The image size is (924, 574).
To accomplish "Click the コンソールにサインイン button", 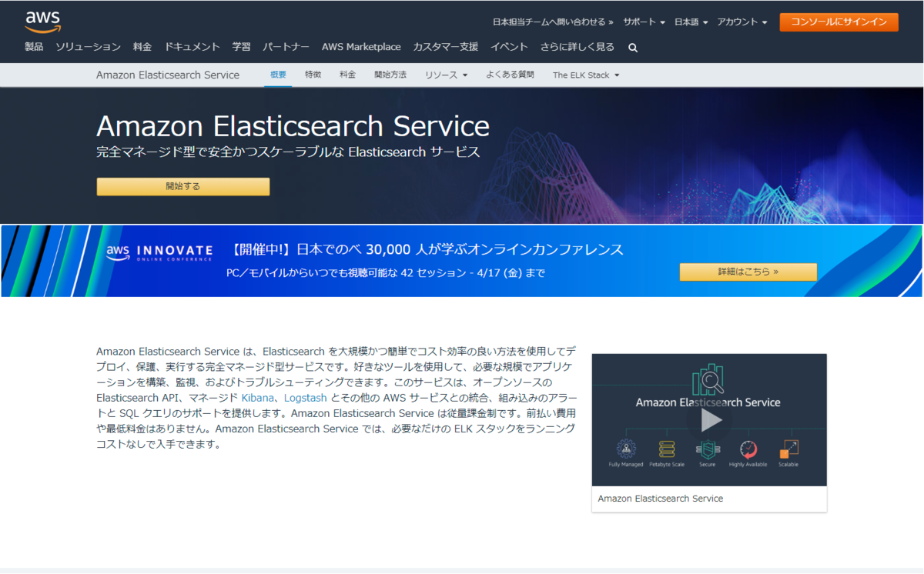I will pyautogui.click(x=839, y=22).
